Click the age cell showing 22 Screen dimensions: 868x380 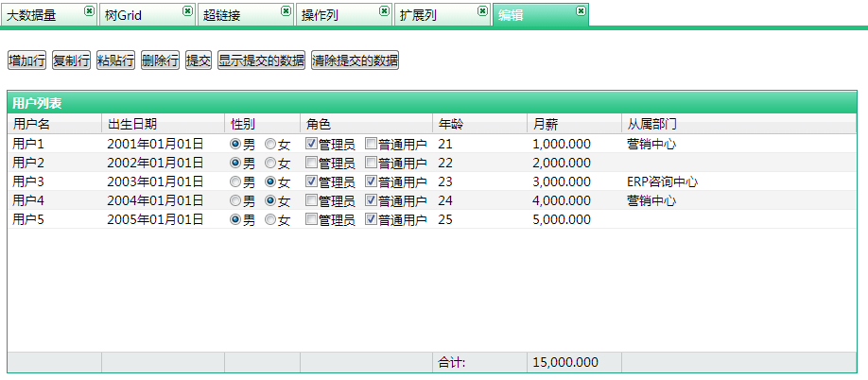click(x=480, y=164)
